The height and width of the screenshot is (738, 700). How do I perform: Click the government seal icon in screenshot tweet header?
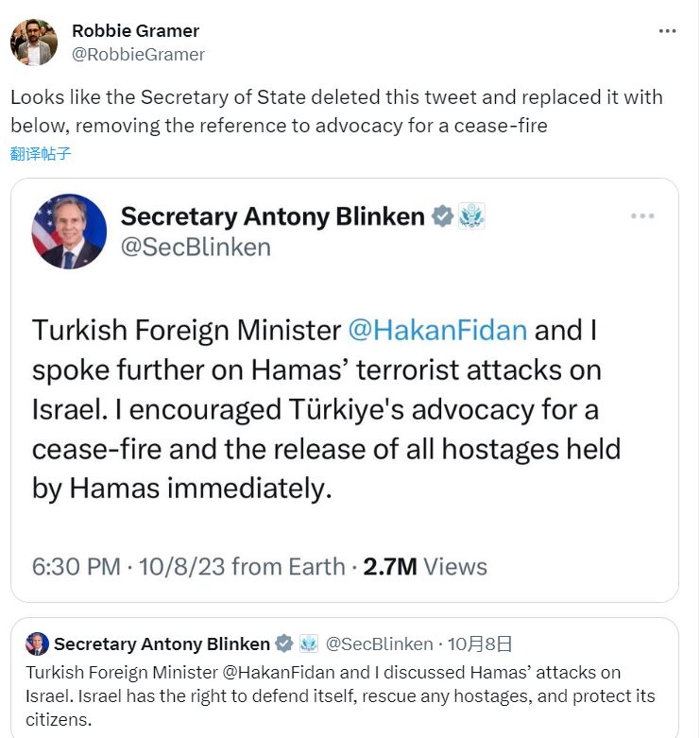pyautogui.click(x=471, y=216)
